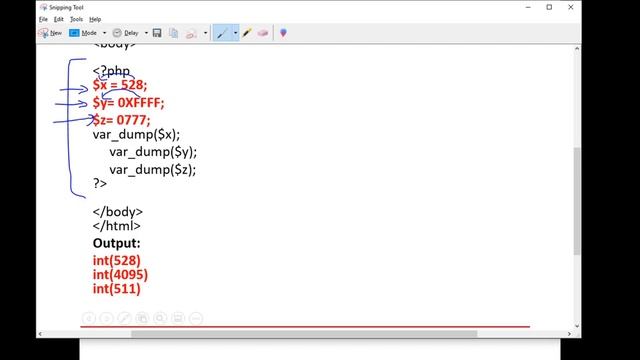Click the vertical scrollbar up arrow
The image size is (640, 360).
pos(577,49)
